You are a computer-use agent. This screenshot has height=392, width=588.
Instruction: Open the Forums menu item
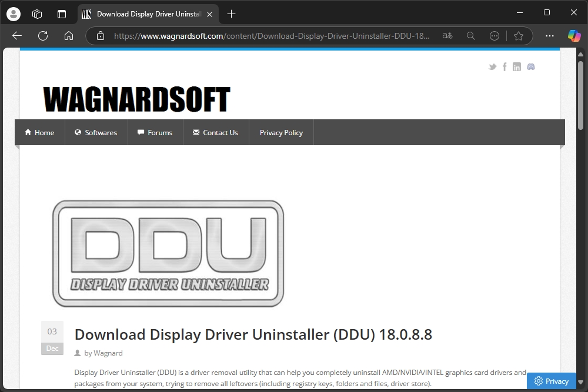155,133
